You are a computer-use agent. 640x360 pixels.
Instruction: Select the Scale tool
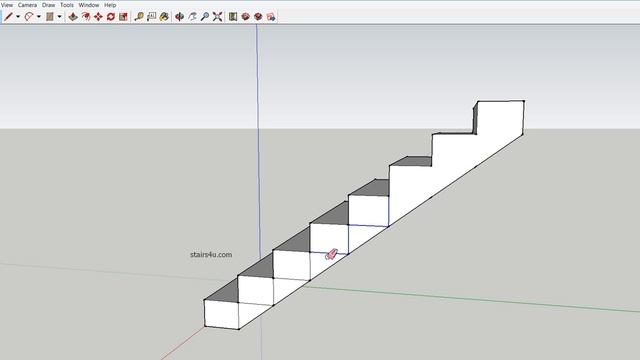pyautogui.click(x=123, y=17)
